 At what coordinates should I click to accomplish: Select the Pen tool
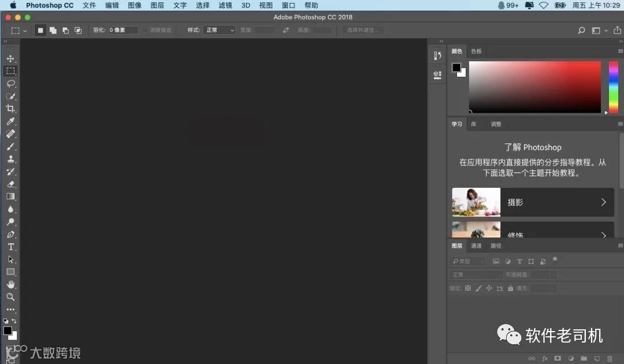tap(11, 235)
